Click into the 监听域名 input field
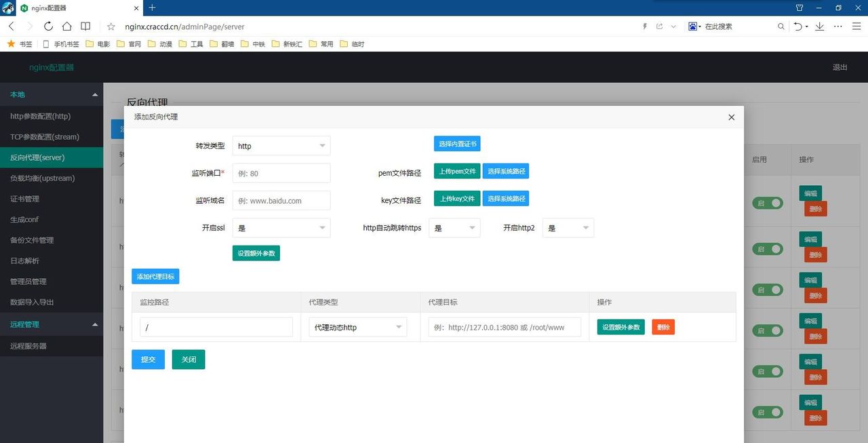 (x=281, y=200)
